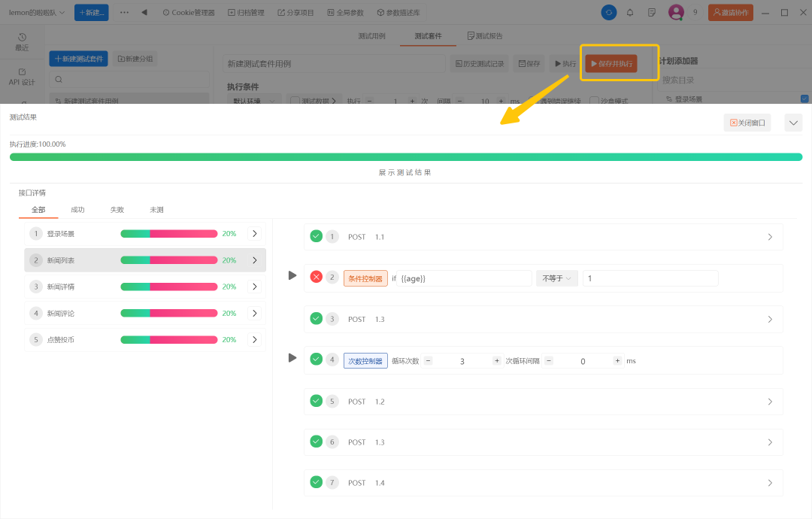Click the blue sync circle icon
Screen dimensions: 812x519
pos(608,13)
